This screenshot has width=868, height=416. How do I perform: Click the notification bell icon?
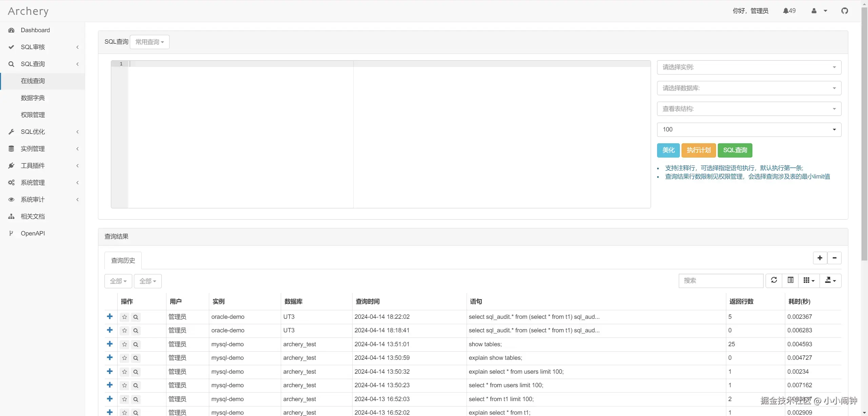pyautogui.click(x=786, y=11)
